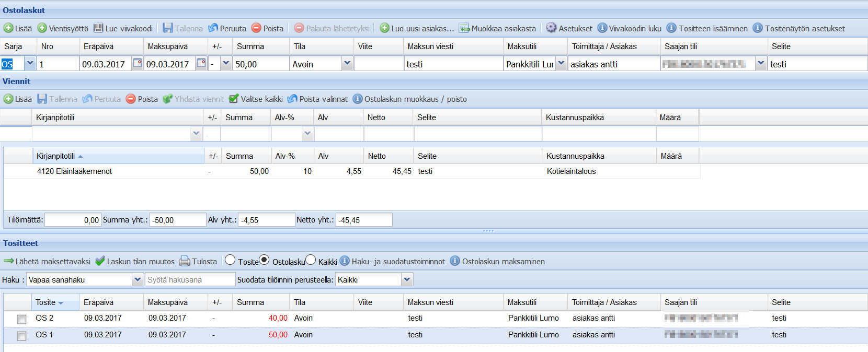The width and height of the screenshot is (868, 352).
Task: Open Eräpäivä calendar picker icon
Action: pyautogui.click(x=137, y=63)
